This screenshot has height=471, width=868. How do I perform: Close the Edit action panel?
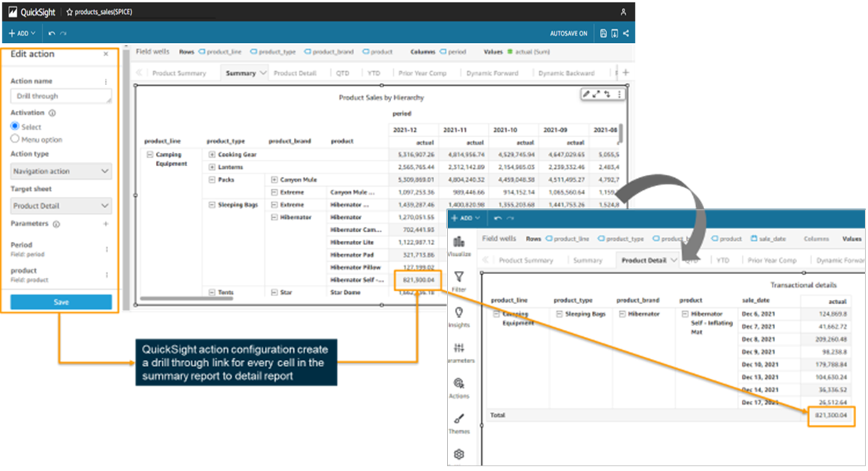point(106,54)
